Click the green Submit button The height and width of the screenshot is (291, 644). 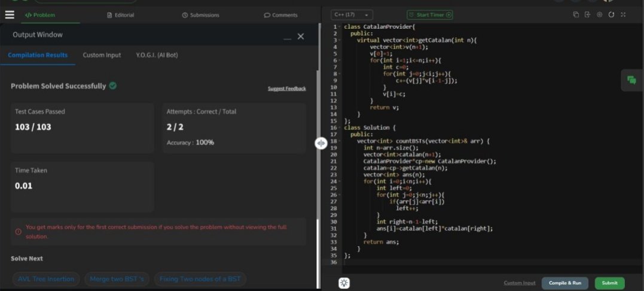tap(609, 283)
